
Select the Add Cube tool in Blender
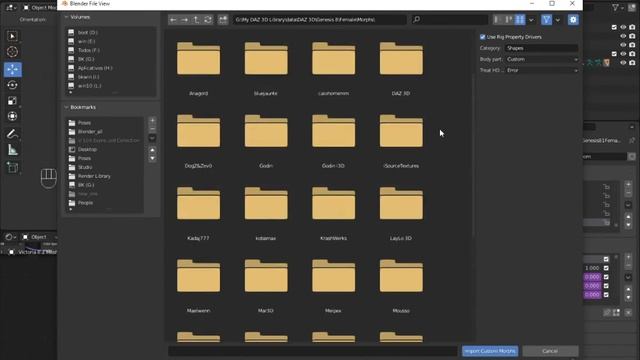click(13, 167)
